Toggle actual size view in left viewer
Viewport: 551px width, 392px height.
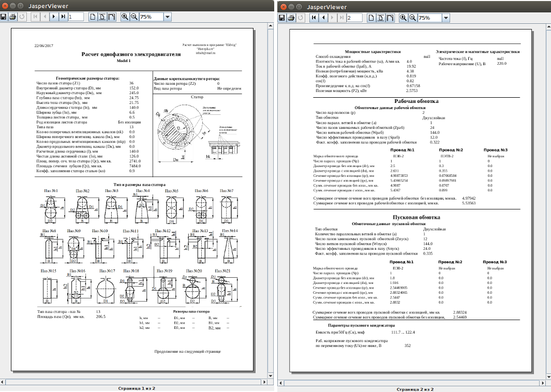(93, 17)
